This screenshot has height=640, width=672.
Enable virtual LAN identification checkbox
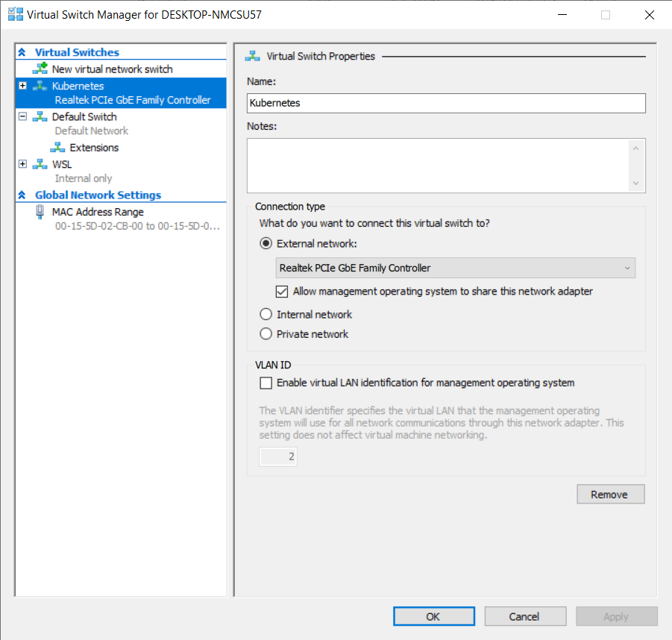coord(266,383)
